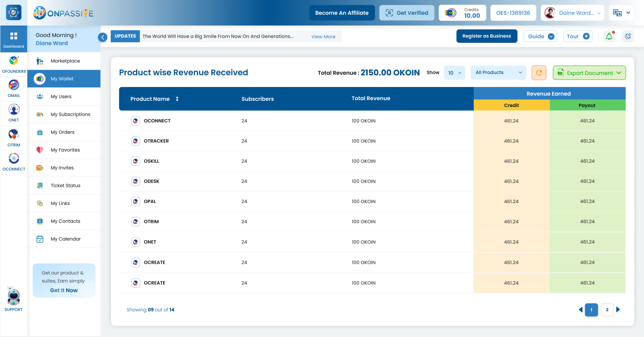Open My Favorites menu item
The width and height of the screenshot is (644, 337).
64,150
